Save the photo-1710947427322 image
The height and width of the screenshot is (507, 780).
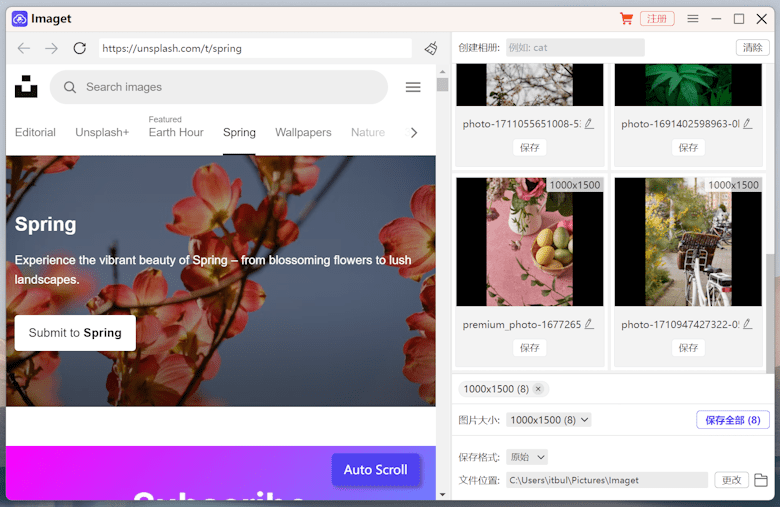(688, 348)
